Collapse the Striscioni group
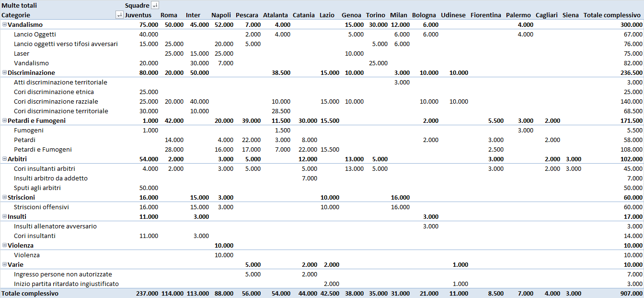 4,197
